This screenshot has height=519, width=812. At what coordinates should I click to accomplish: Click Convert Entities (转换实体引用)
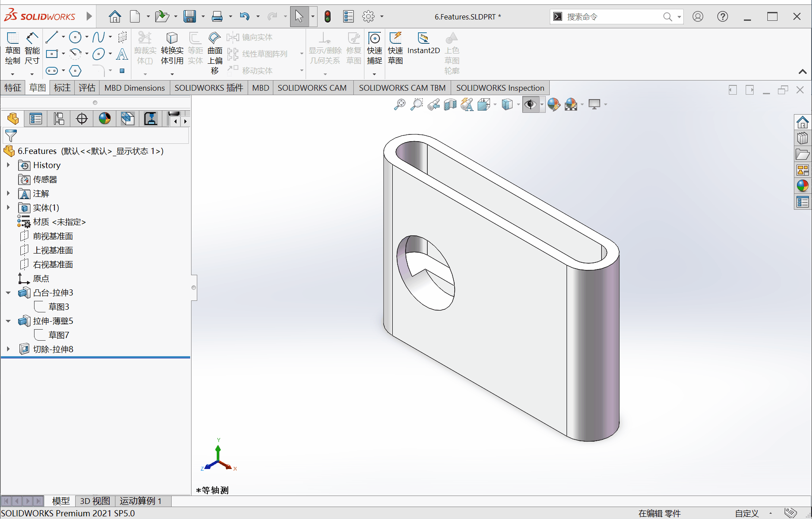tap(172, 49)
